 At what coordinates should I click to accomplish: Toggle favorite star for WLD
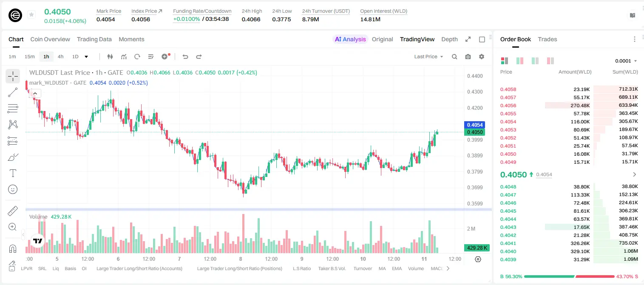pos(31,15)
